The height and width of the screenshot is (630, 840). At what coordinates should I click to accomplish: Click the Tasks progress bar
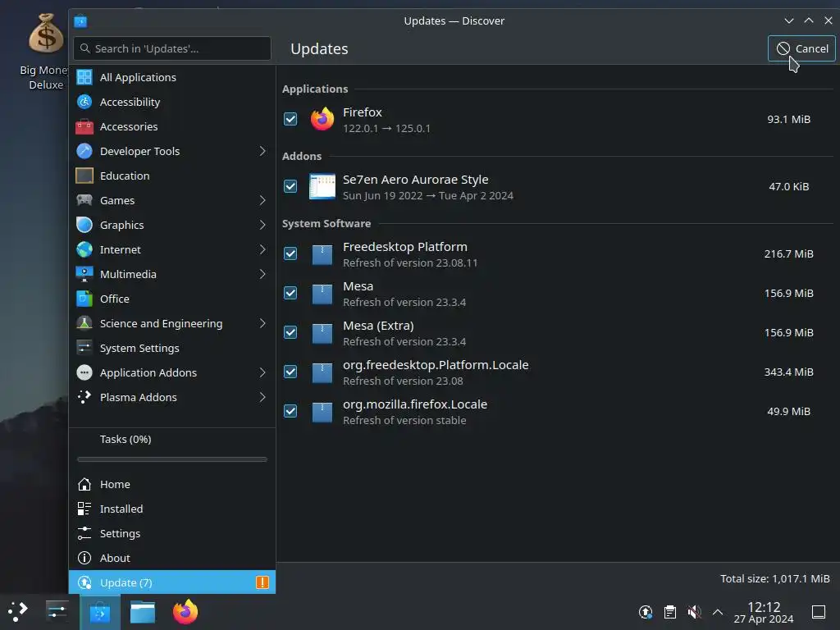pyautogui.click(x=172, y=459)
